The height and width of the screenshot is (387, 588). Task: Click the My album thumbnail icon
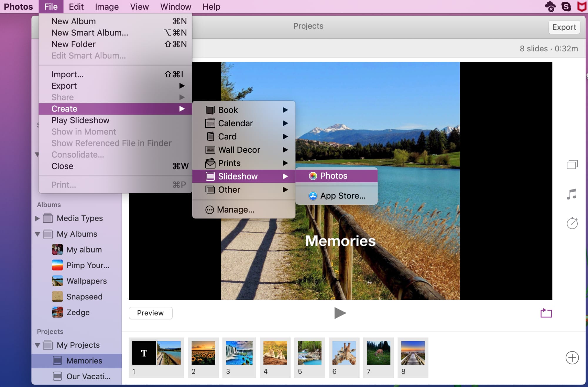(57, 250)
